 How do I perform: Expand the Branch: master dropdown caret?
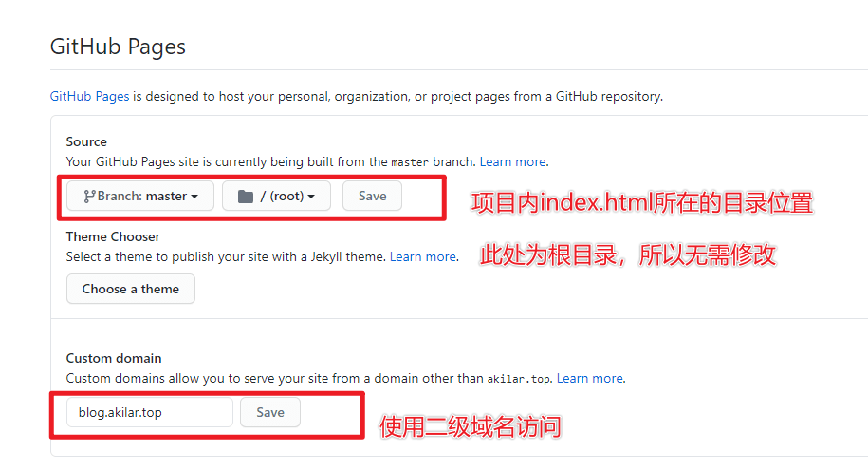pos(195,197)
